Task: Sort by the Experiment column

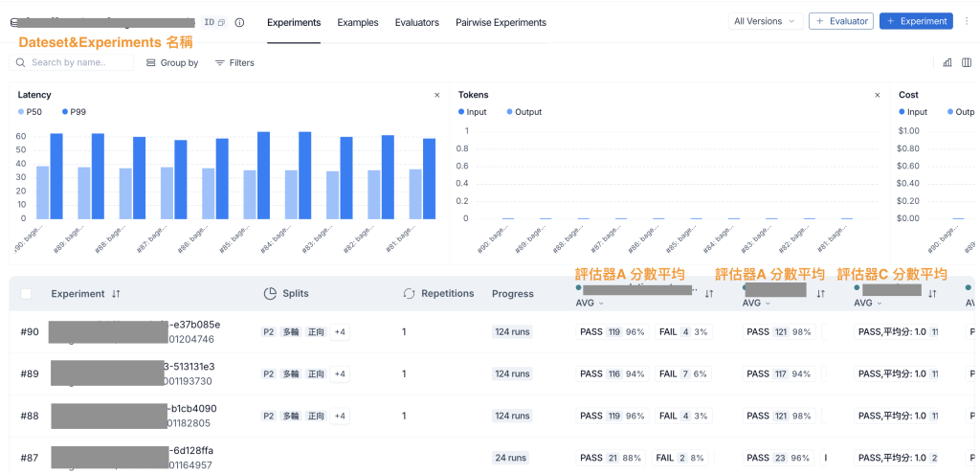Action: point(116,294)
